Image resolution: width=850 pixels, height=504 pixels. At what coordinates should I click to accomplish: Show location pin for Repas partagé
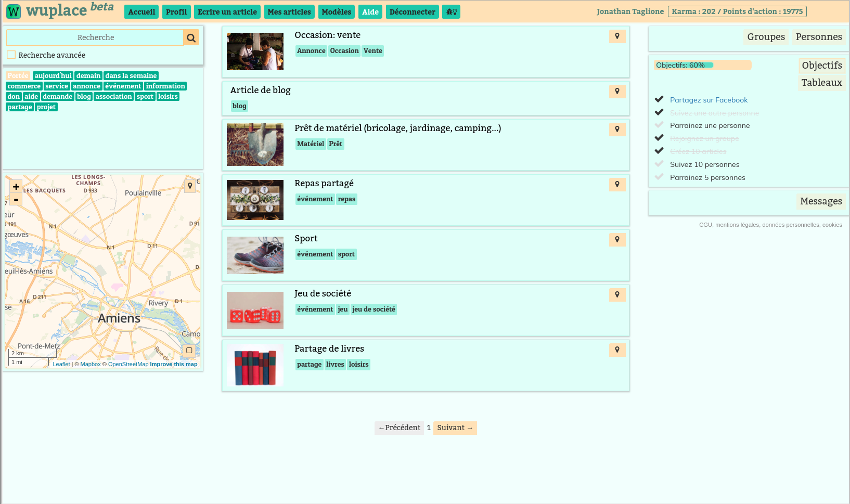pos(617,185)
